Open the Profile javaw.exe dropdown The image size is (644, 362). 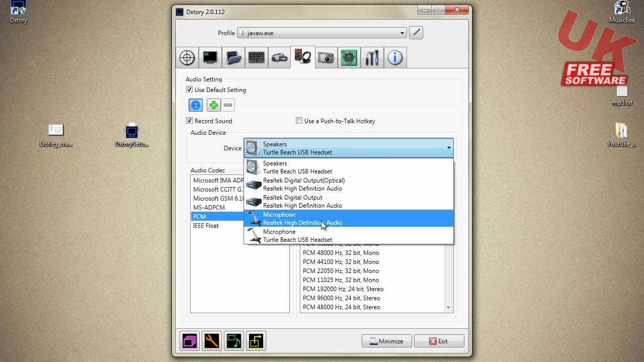[x=321, y=33]
